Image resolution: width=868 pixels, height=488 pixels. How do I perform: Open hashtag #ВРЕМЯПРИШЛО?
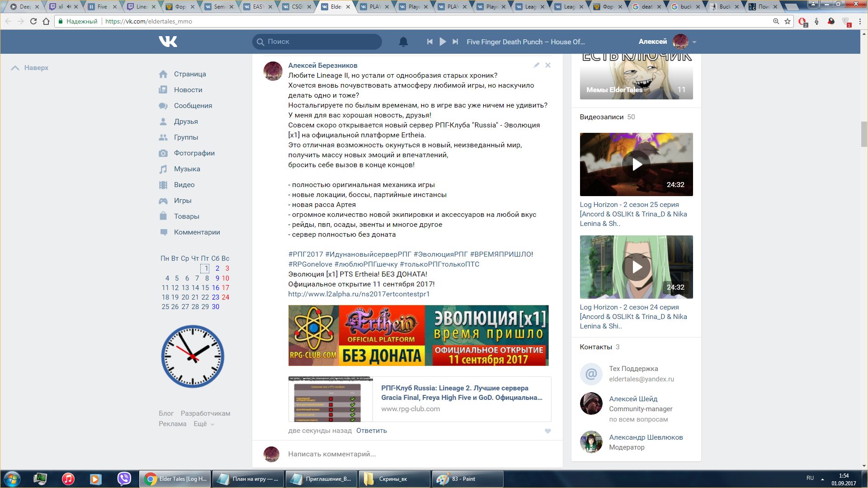[x=500, y=254]
